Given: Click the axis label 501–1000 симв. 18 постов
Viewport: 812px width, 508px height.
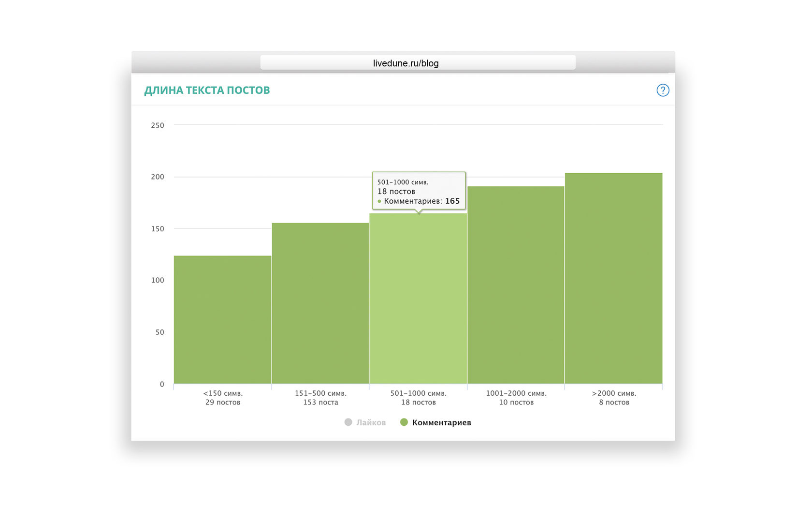Looking at the screenshot, I should click(x=419, y=398).
